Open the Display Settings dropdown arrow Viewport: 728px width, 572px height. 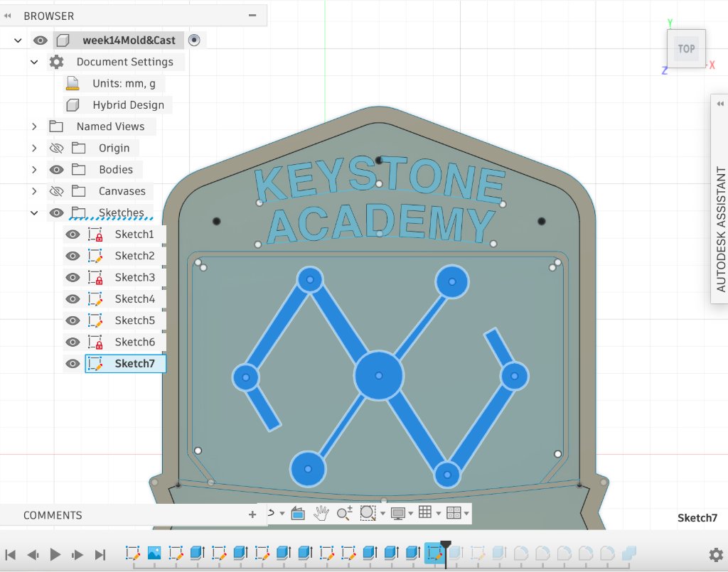(410, 514)
